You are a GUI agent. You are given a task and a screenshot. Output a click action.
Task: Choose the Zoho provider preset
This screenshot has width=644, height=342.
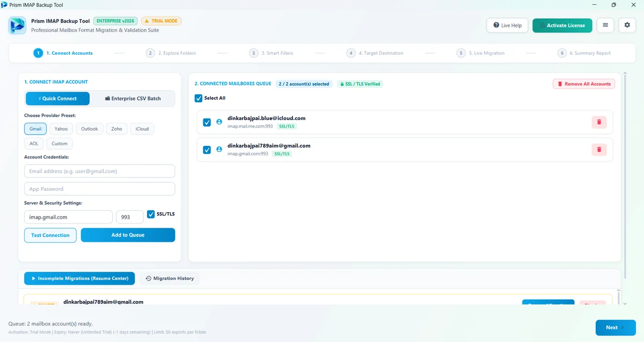tap(117, 129)
